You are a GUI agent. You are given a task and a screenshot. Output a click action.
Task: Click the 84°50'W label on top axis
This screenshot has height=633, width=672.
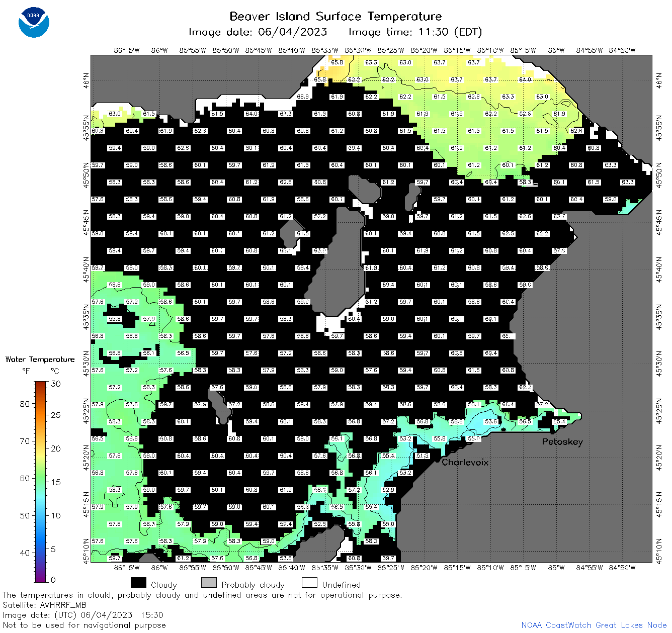pos(622,50)
